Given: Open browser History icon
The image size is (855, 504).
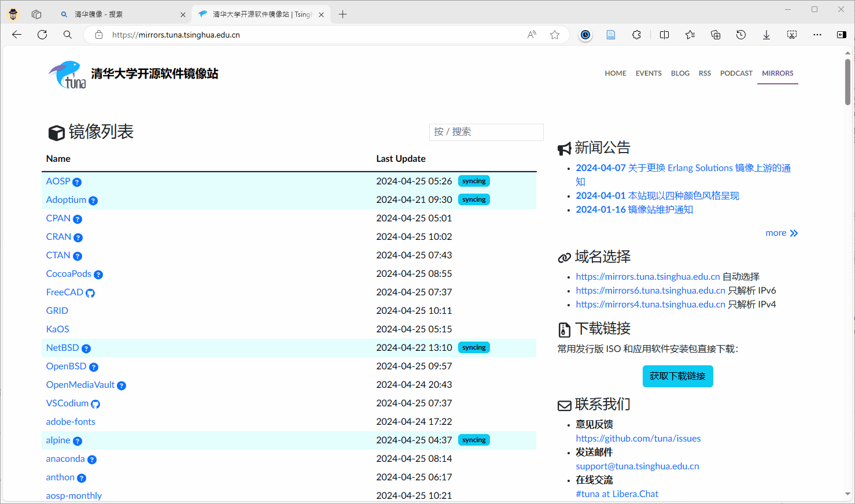Looking at the screenshot, I should [740, 35].
